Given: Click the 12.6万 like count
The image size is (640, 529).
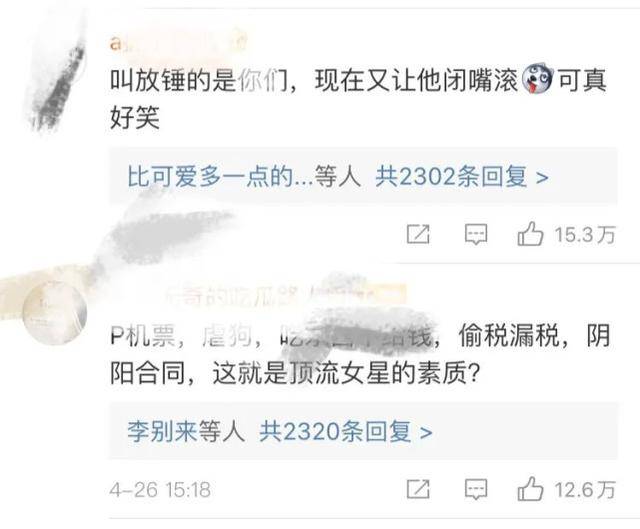Looking at the screenshot, I should pos(584,489).
